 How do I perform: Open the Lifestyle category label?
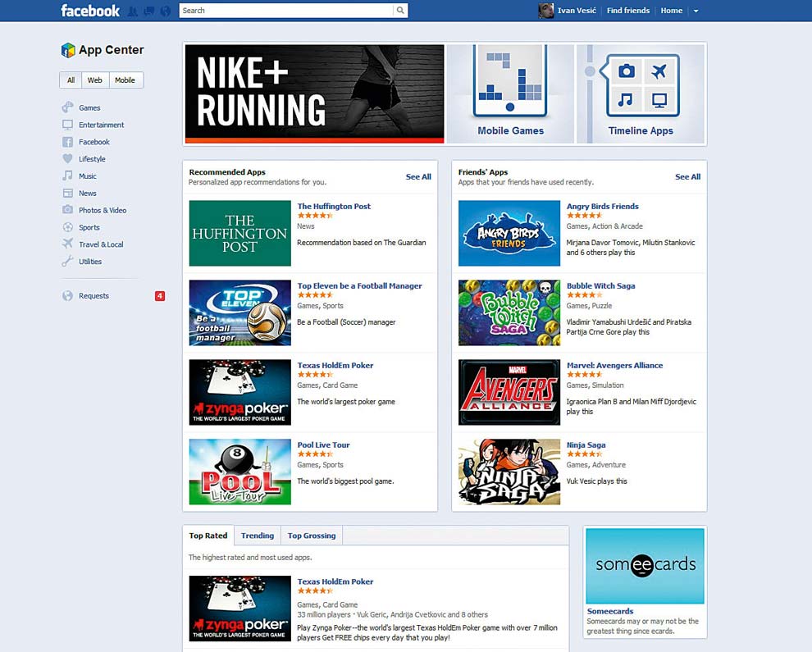(x=92, y=159)
